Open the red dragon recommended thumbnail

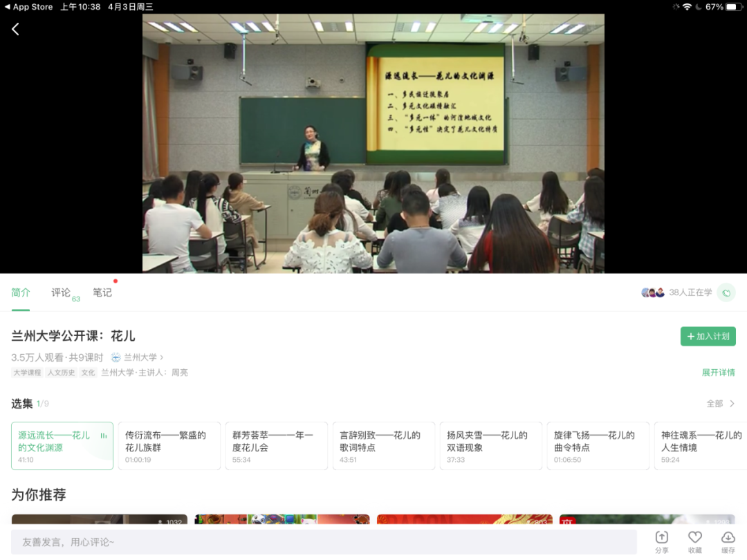pos(465,519)
